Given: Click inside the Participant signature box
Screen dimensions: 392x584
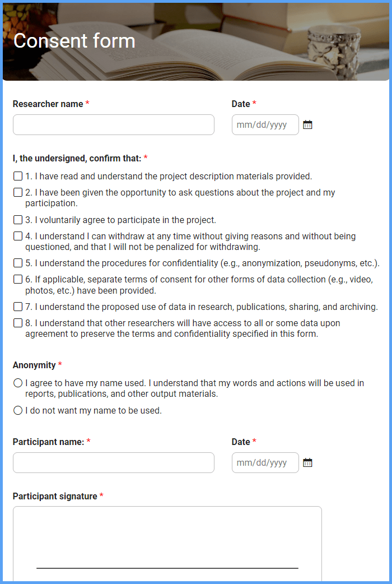Looking at the screenshot, I should (x=167, y=544).
